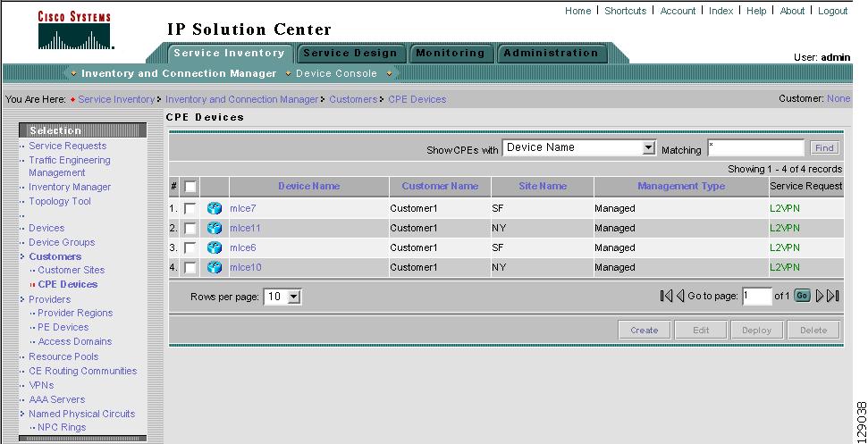Open the About link

tap(792, 11)
